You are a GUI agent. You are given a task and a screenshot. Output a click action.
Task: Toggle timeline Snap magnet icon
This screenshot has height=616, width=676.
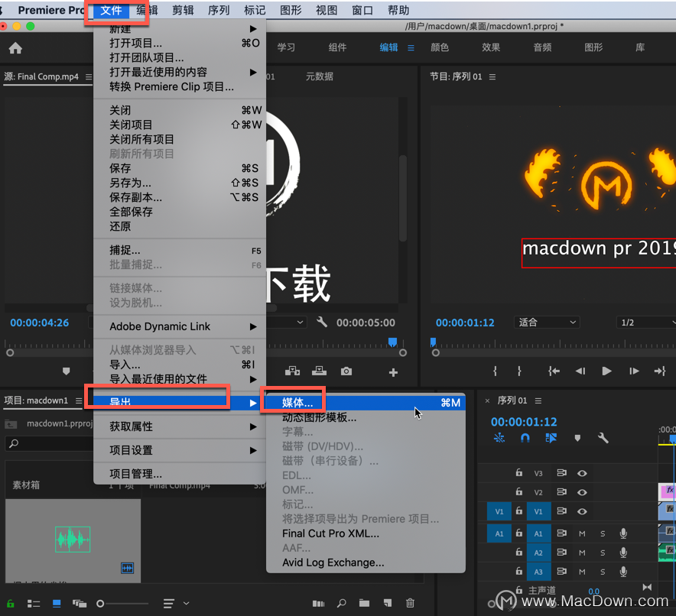pos(525,438)
